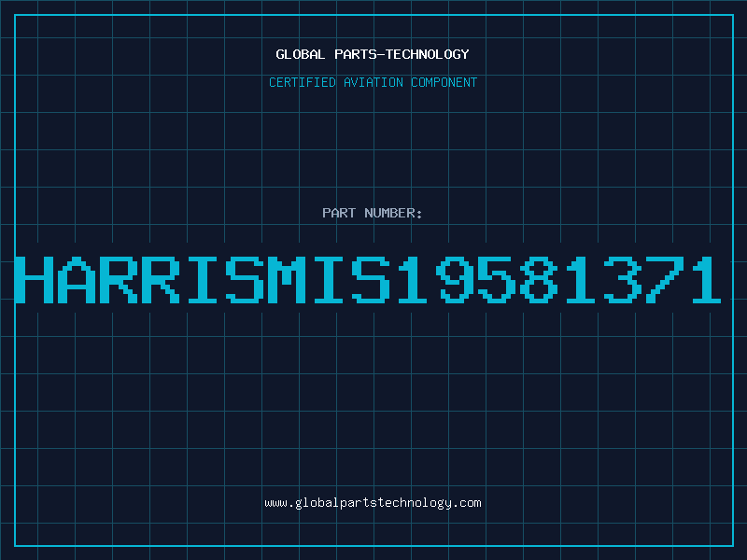The height and width of the screenshot is (560, 747).
Task: Click the PART NUMBER: label
Action: (372, 213)
